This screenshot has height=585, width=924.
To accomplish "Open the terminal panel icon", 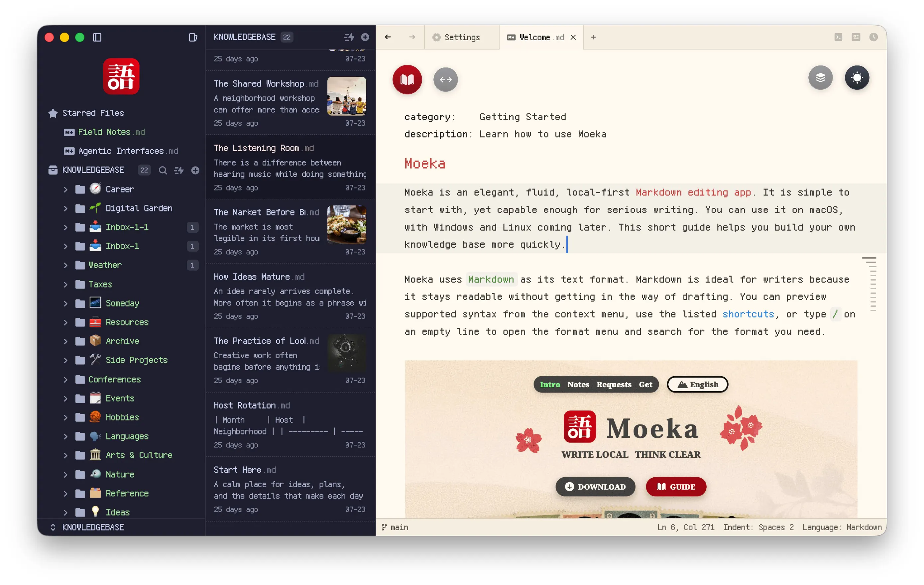I will point(838,37).
